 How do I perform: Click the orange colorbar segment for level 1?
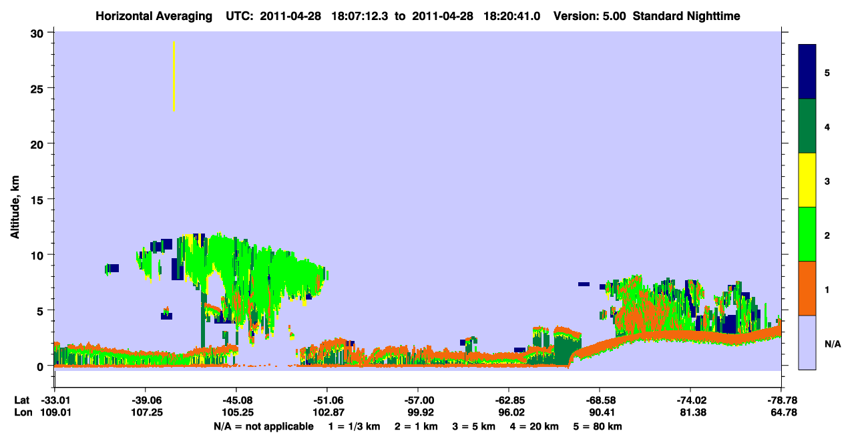(807, 288)
